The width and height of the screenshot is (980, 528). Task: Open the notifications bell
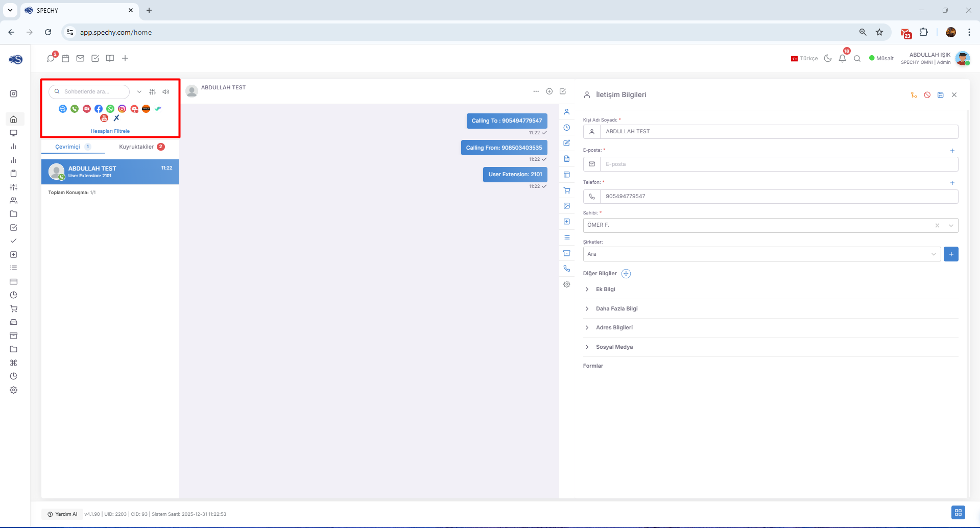click(x=843, y=58)
